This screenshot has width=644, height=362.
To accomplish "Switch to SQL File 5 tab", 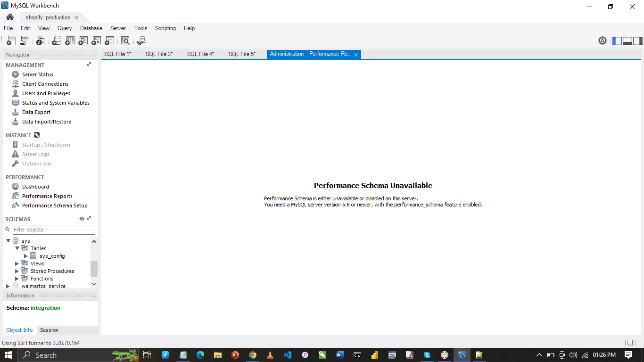I will coord(242,54).
